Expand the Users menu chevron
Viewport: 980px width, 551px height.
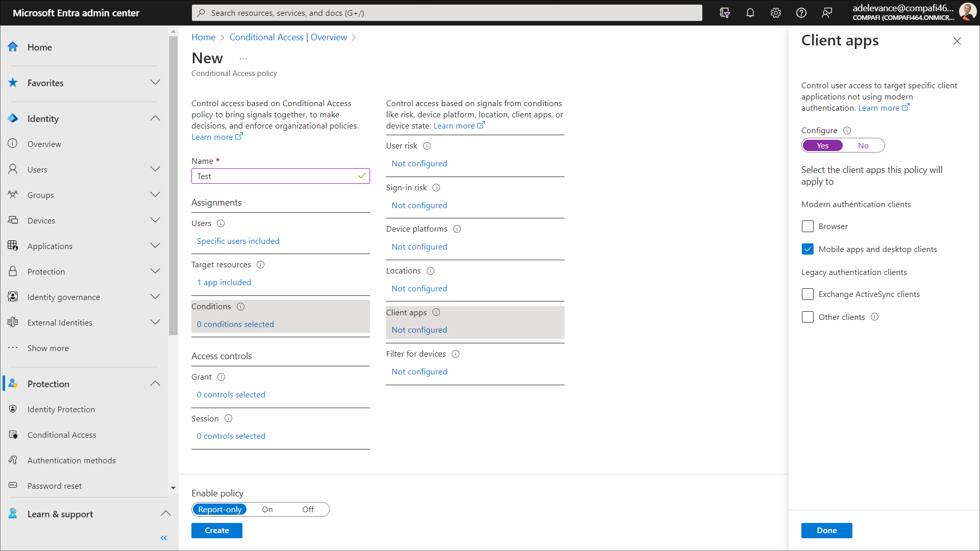[155, 169]
